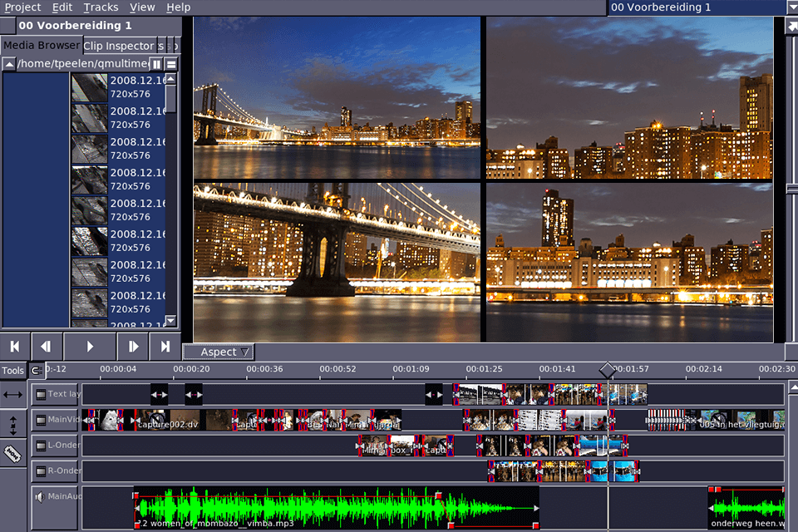Click the MainAudio track speaker icon
This screenshot has width=798, height=532.
point(39,497)
